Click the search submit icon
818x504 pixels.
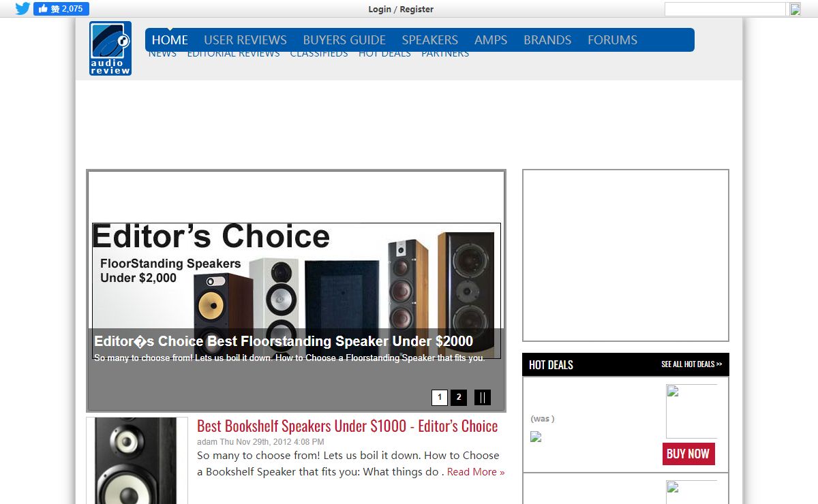pyautogui.click(x=795, y=9)
